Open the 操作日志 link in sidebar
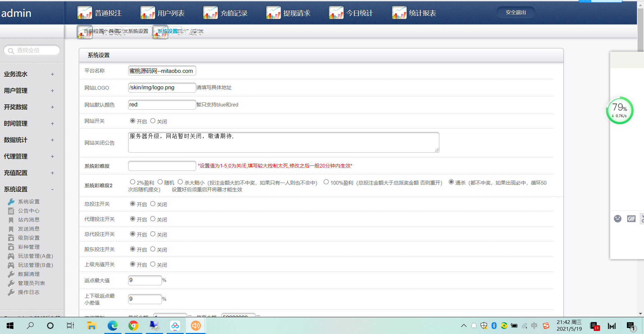644x334 pixels. pos(29,292)
